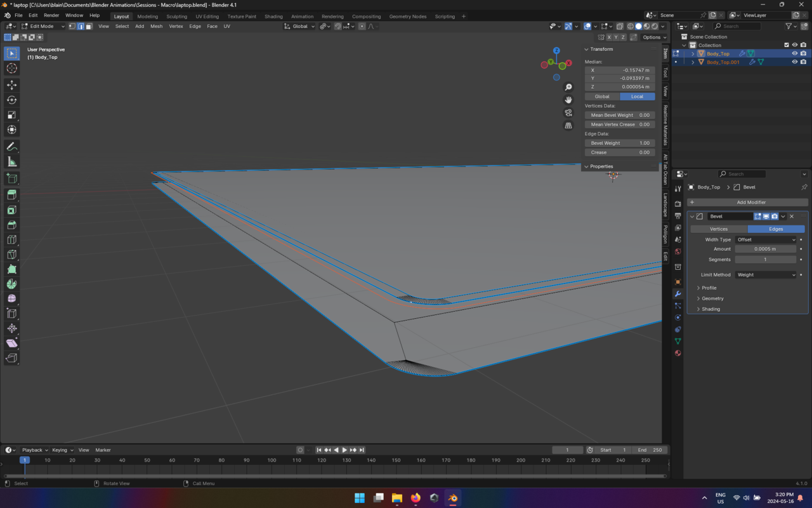Hide Body_Top object in viewport
Viewport: 812px width, 508px height.
(794, 53)
